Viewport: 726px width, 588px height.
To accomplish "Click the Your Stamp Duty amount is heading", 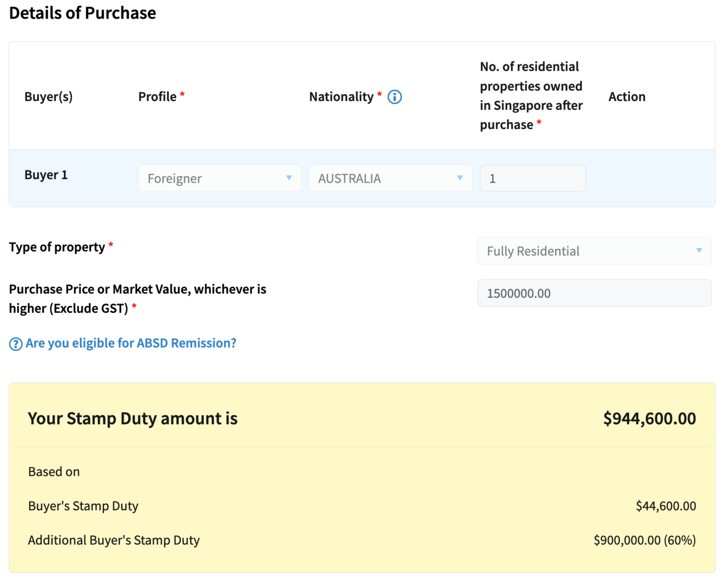I will coord(133,418).
